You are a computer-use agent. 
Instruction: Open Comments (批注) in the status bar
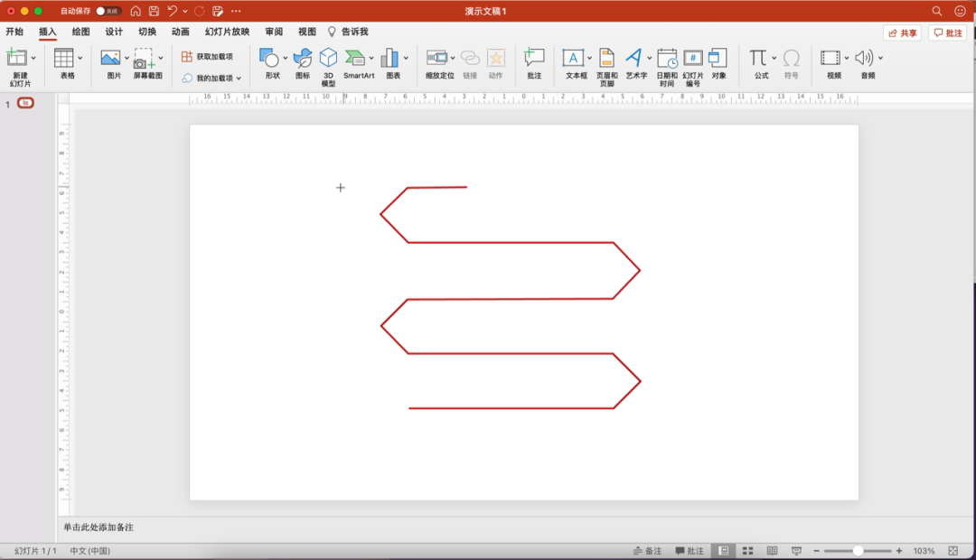pos(690,551)
